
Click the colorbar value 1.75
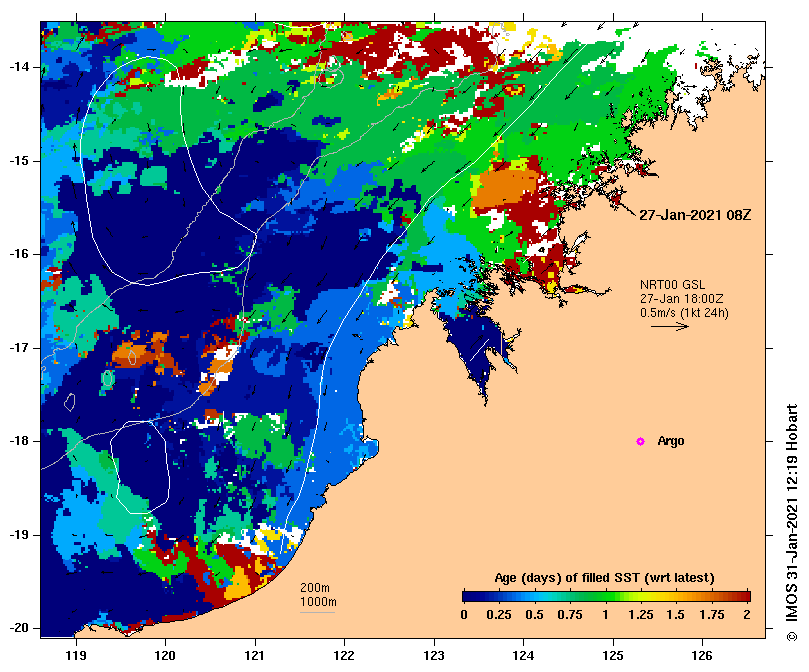pyautogui.click(x=712, y=615)
